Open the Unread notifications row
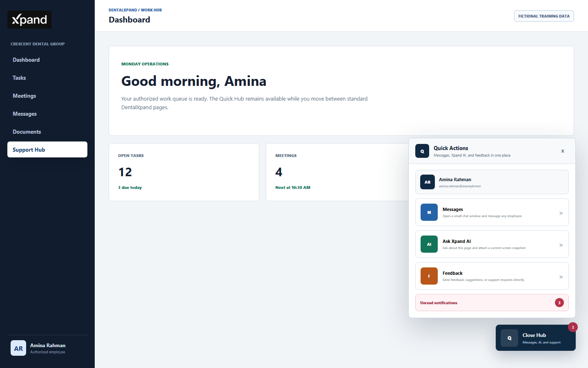 point(492,303)
